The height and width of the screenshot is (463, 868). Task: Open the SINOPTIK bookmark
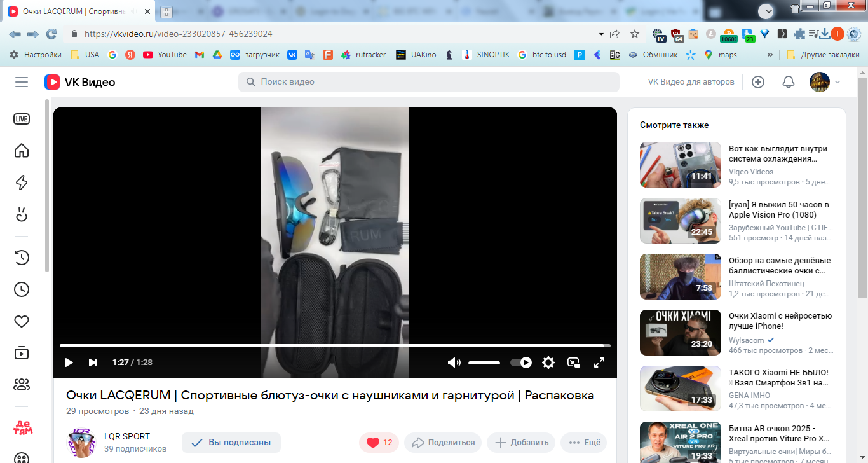[x=486, y=55]
